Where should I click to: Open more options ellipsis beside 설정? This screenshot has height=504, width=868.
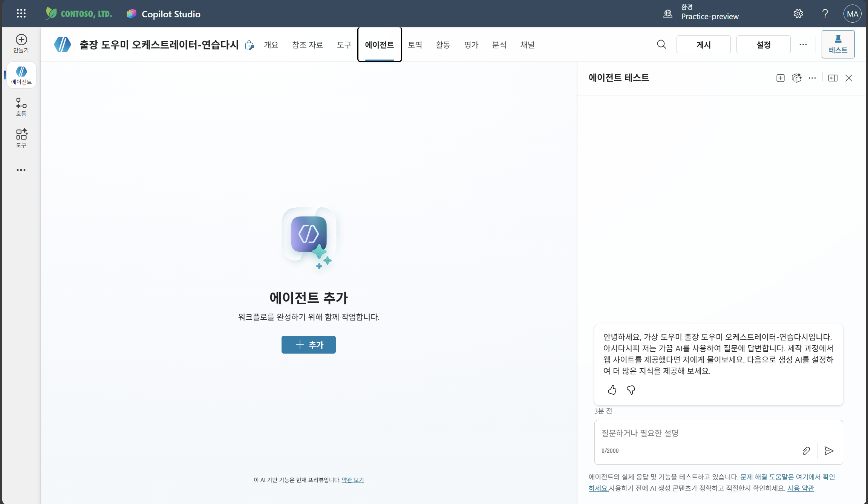click(803, 44)
